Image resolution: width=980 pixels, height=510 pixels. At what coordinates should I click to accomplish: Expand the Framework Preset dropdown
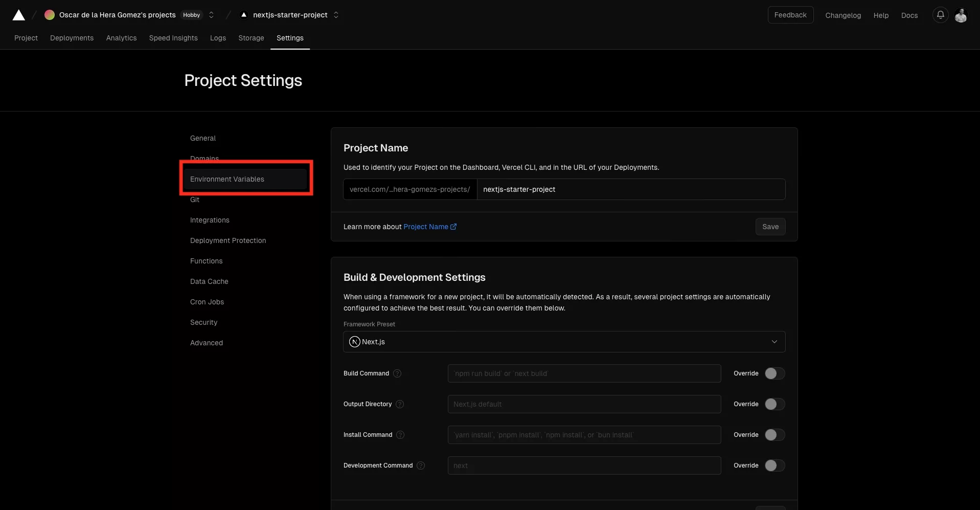coord(564,342)
